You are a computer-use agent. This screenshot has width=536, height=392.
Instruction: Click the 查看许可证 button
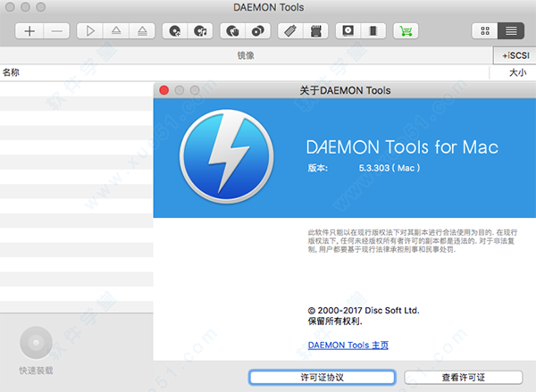[464, 378]
